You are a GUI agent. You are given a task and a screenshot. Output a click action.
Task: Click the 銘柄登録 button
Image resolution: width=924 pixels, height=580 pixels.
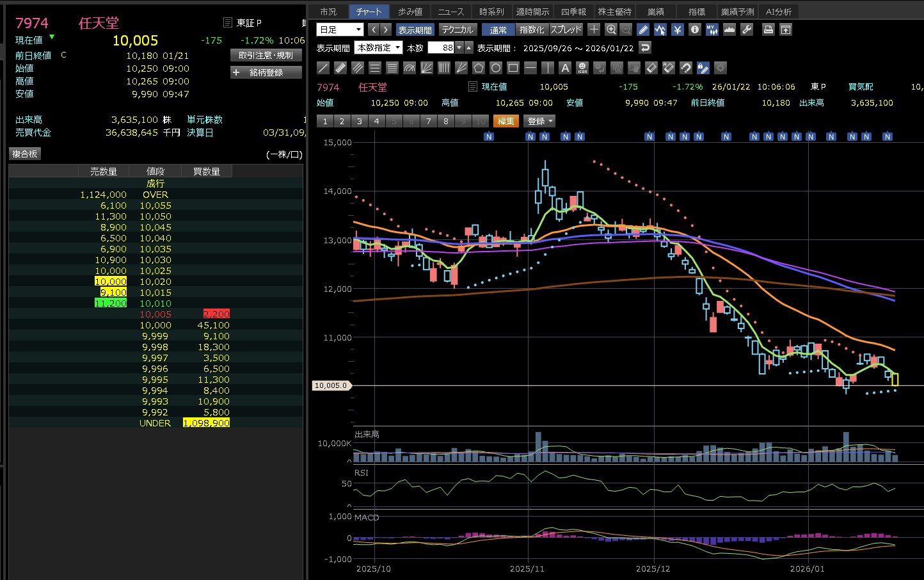coord(266,72)
